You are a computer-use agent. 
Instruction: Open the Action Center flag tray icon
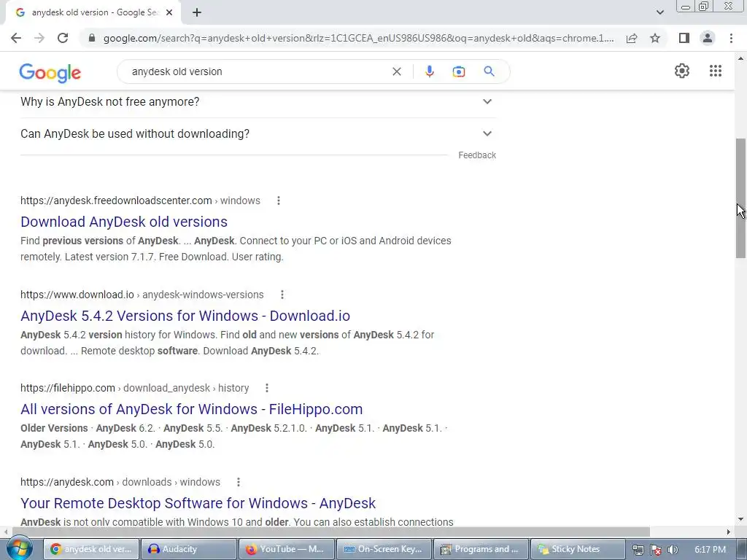pos(656,550)
